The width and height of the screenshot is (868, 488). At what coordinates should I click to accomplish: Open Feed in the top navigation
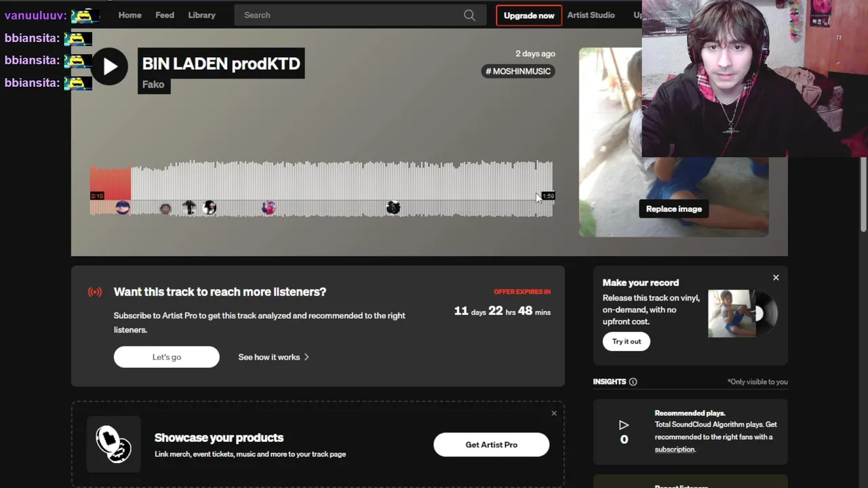coord(165,15)
